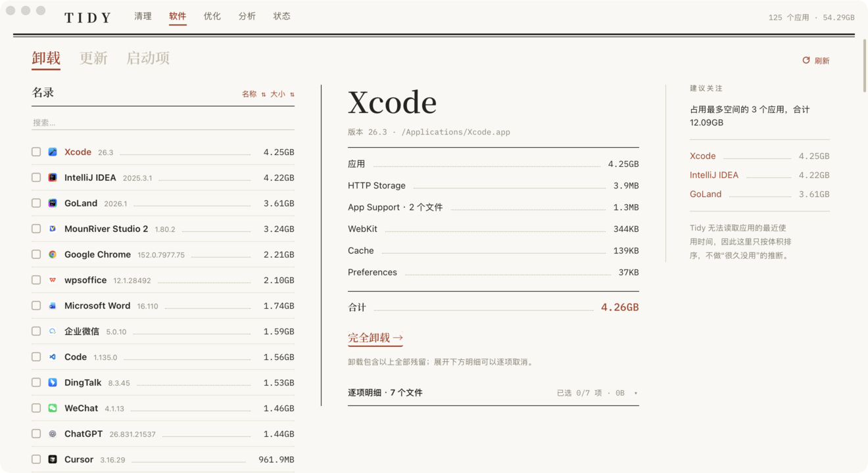Click the 合计 4.26GB total value
Screen dimensions: 868x473
[619, 307]
